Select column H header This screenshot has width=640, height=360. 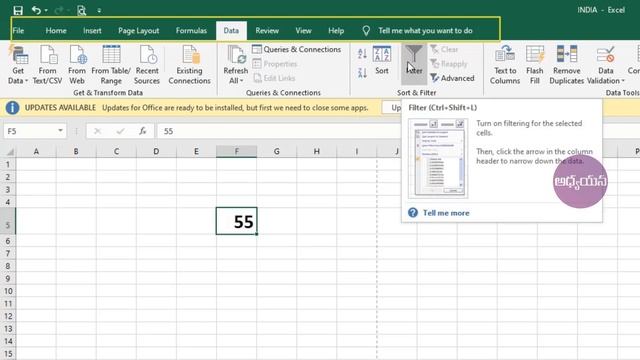coord(317,151)
